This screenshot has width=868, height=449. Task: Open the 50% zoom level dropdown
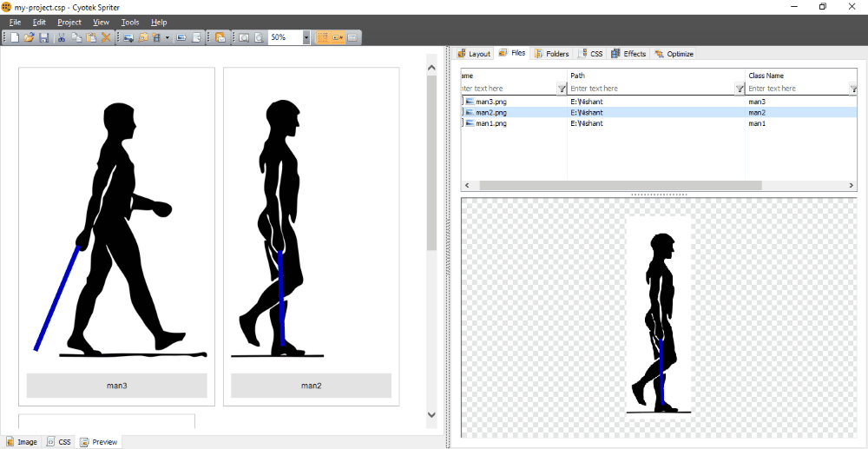coord(306,37)
